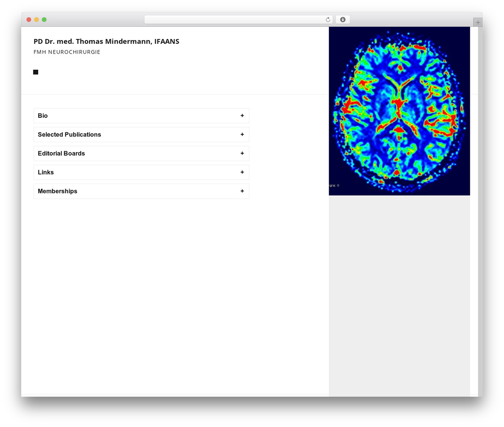The width and height of the screenshot is (504, 427).
Task: Expand the Bio section plus icon
Action: (x=242, y=116)
